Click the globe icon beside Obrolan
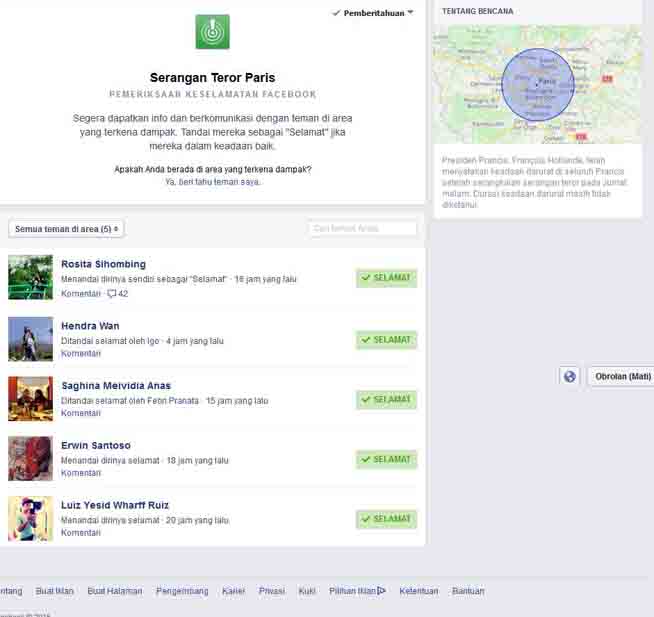The image size is (654, 617). tap(569, 376)
